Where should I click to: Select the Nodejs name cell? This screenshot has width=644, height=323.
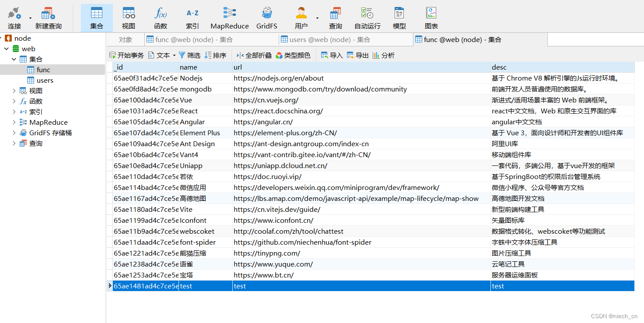tap(206, 78)
